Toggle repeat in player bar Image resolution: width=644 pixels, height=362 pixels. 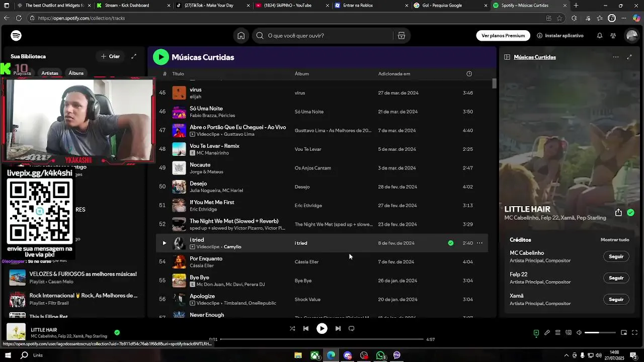(352, 329)
